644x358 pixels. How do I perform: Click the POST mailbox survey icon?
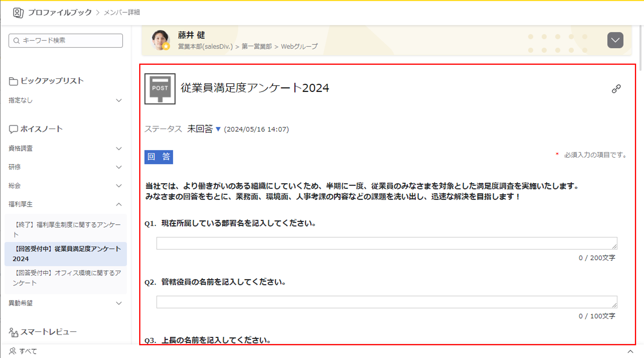[160, 89]
